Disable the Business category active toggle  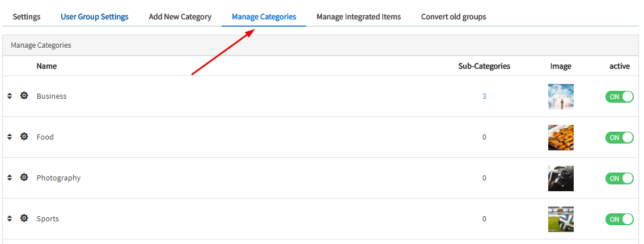(x=619, y=96)
